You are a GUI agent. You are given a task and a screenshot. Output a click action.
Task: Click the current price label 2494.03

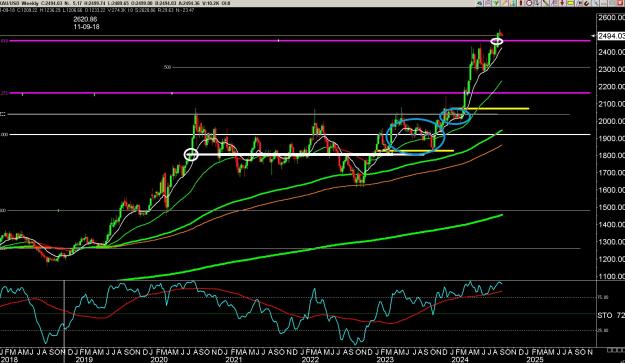pyautogui.click(x=611, y=36)
